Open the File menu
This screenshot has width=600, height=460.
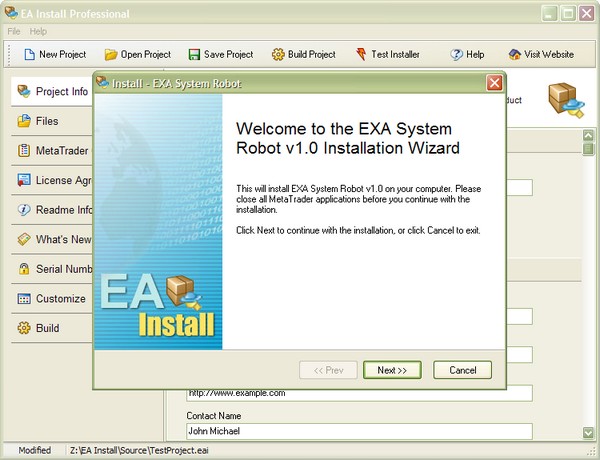coord(14,31)
